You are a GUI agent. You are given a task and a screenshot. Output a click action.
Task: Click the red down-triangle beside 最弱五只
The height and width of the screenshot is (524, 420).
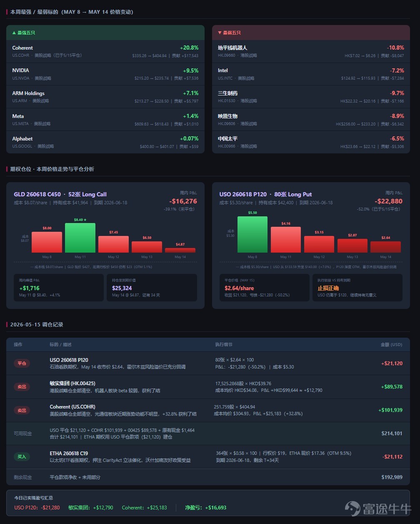220,33
